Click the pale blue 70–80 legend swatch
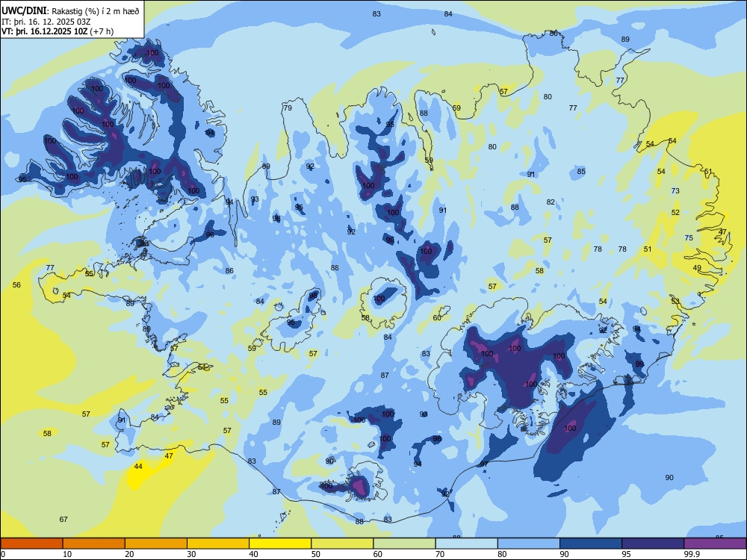 [466, 544]
